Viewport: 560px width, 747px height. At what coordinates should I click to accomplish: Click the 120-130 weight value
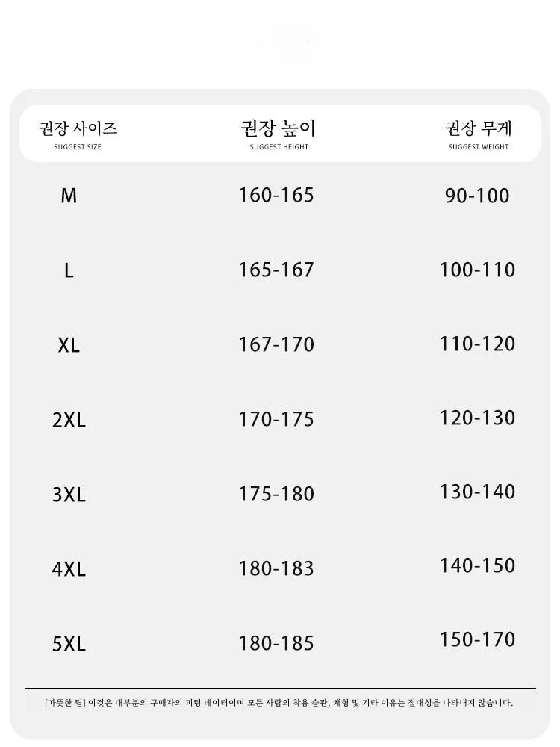[x=477, y=418]
